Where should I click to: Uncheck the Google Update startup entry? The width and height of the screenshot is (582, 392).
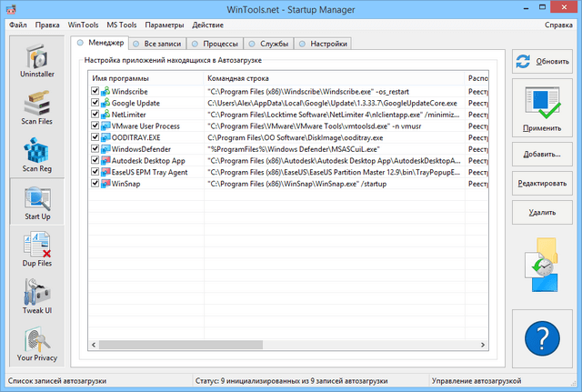point(95,102)
